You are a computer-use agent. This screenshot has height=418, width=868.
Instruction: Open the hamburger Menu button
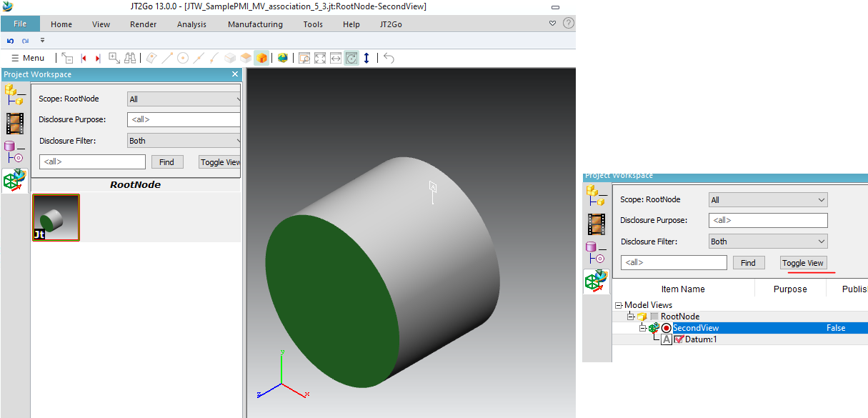pos(28,58)
